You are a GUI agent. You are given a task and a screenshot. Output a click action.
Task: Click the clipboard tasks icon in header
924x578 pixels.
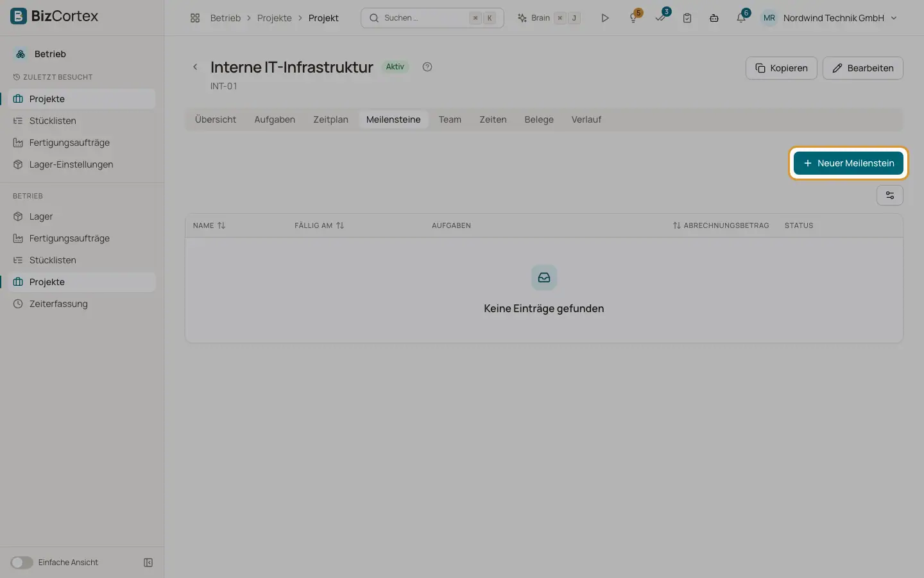[687, 18]
